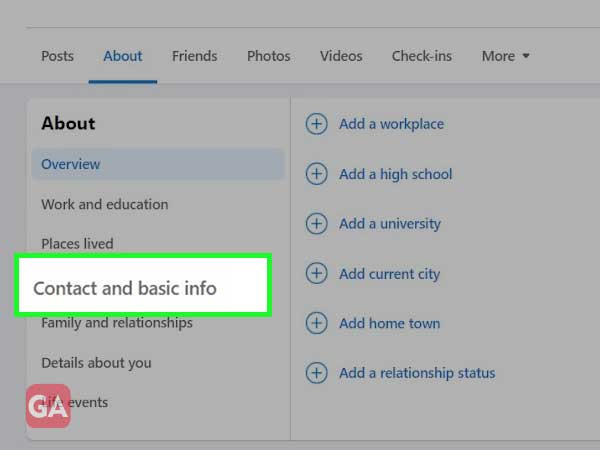Image resolution: width=600 pixels, height=450 pixels.
Task: Click the plus icon beside Add home town
Action: 316,323
